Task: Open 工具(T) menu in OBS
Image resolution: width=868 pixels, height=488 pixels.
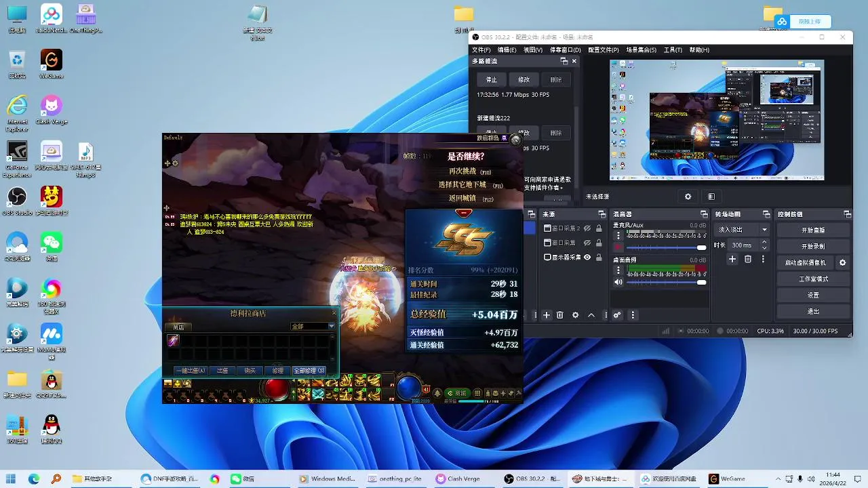Action: [x=673, y=49]
